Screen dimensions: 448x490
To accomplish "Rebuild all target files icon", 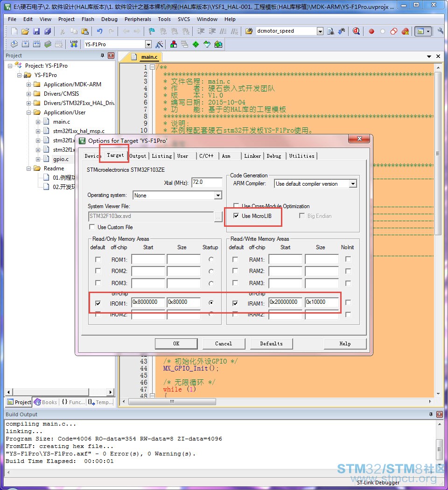I will 36,44.
